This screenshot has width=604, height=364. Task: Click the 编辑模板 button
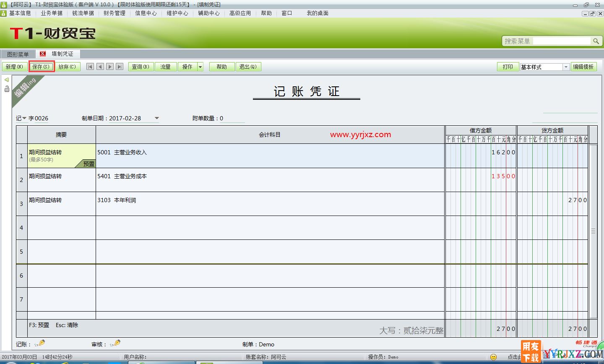(x=583, y=67)
